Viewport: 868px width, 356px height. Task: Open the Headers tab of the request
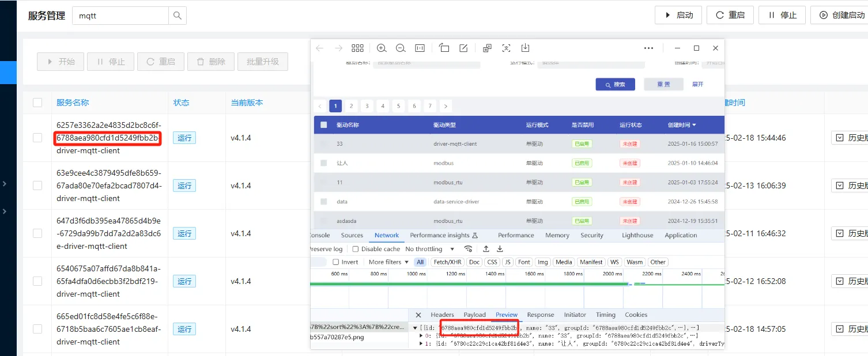pyautogui.click(x=442, y=315)
